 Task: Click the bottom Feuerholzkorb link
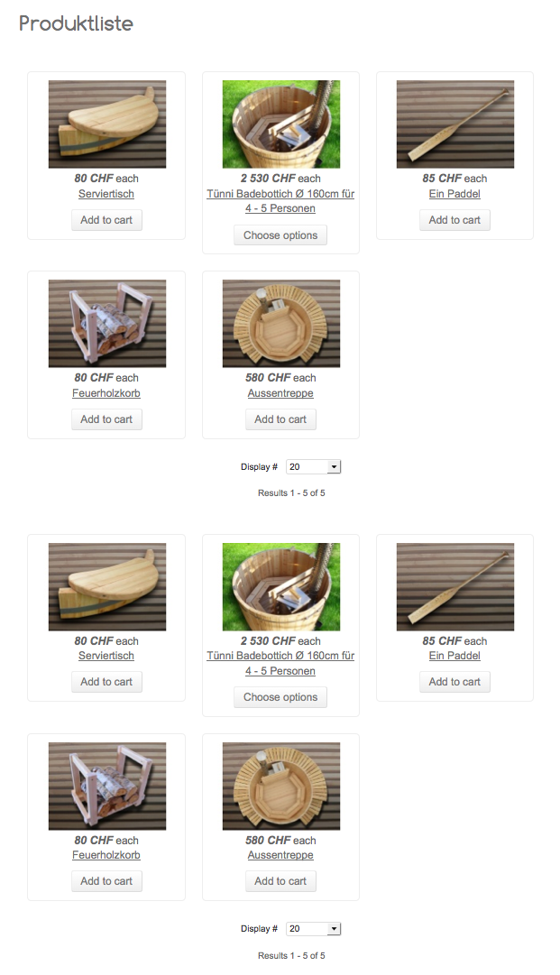106,855
